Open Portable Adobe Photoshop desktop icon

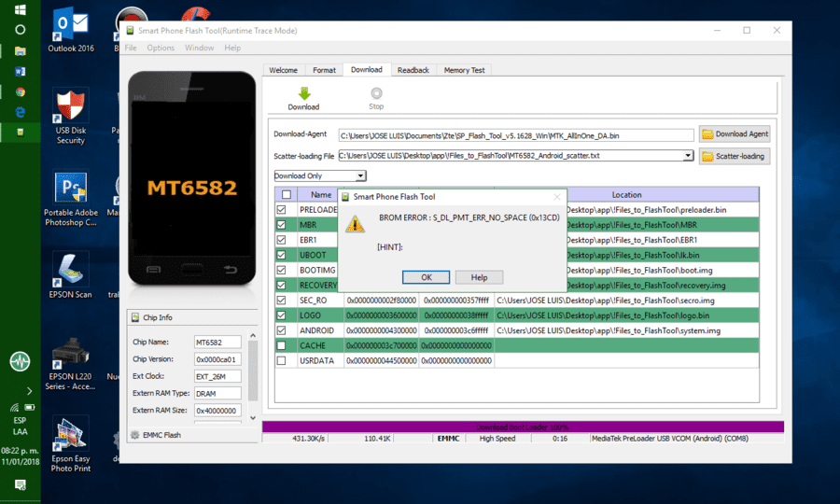click(x=71, y=199)
